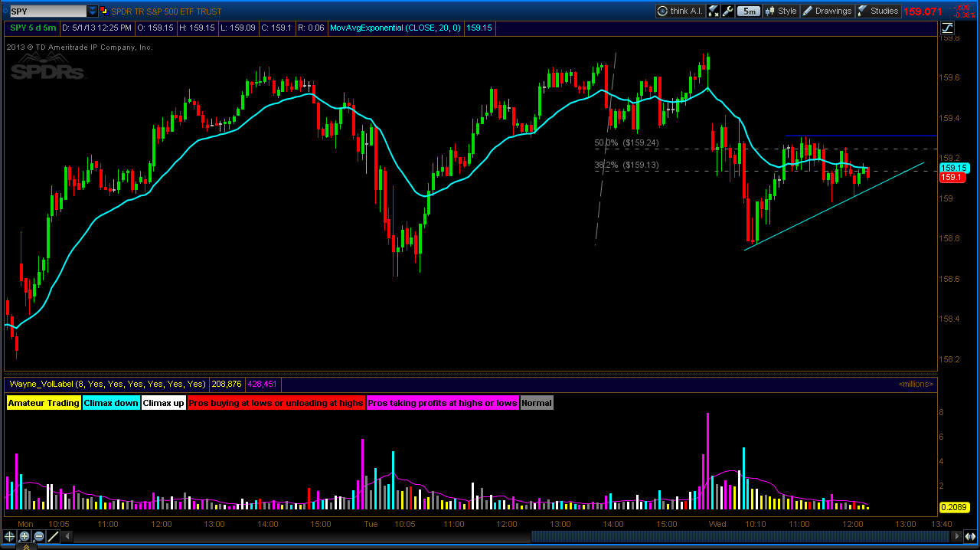Click the Normal gray label
Viewport: 980px width, 550px height.
(x=537, y=402)
